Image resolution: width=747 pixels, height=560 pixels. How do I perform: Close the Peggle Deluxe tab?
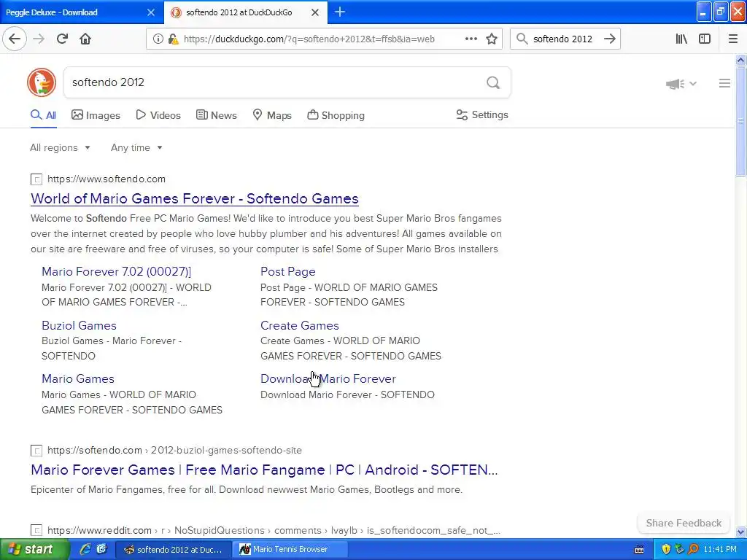pyautogui.click(x=150, y=12)
